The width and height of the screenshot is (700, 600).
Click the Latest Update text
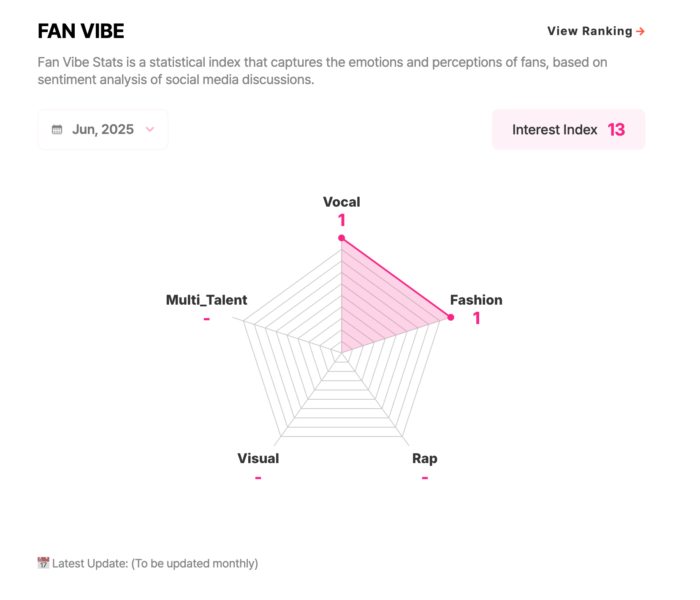155,564
